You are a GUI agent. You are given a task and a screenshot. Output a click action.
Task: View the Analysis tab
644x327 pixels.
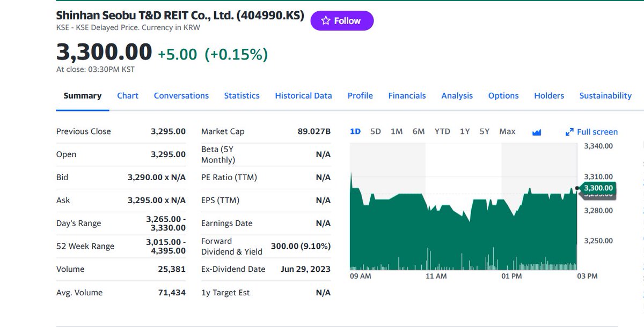(457, 95)
